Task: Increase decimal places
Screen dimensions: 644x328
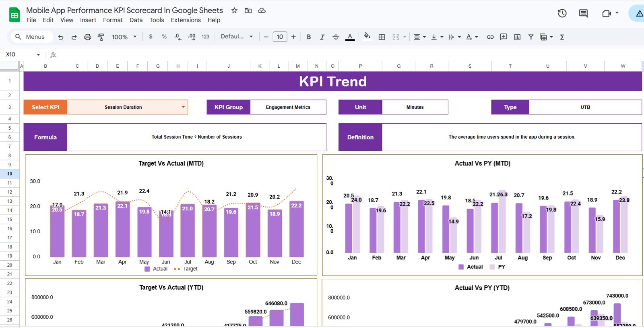Action: (x=192, y=37)
